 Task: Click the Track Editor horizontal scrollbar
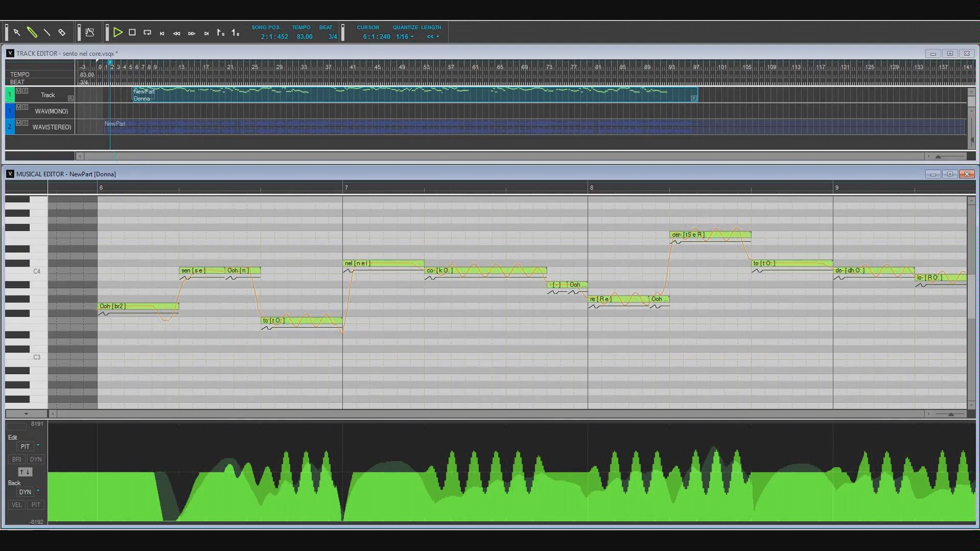[505, 156]
